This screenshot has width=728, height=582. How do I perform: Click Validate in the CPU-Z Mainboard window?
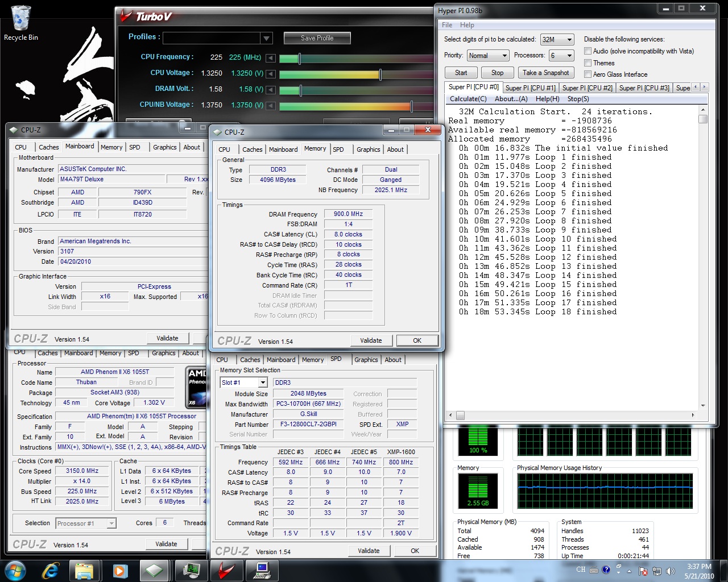pos(167,338)
